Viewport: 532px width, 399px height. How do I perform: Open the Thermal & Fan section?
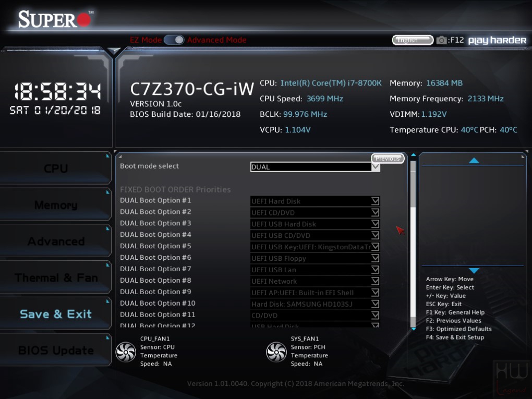click(56, 277)
